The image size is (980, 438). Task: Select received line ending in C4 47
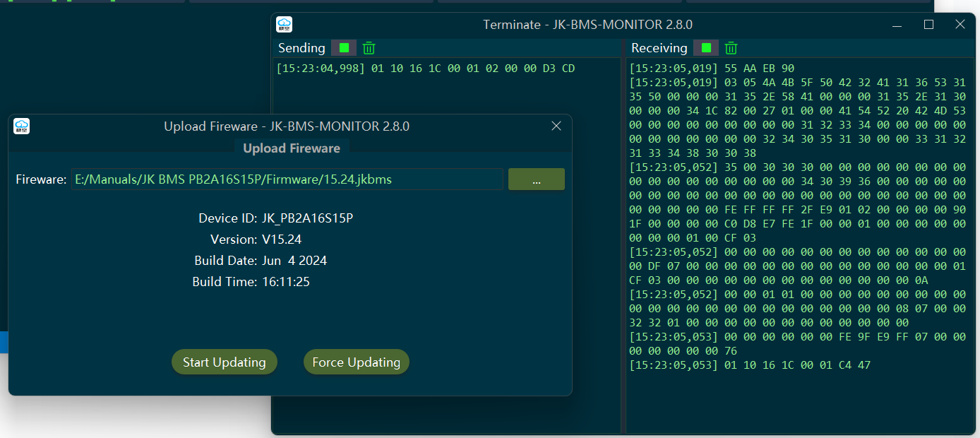tap(750, 365)
